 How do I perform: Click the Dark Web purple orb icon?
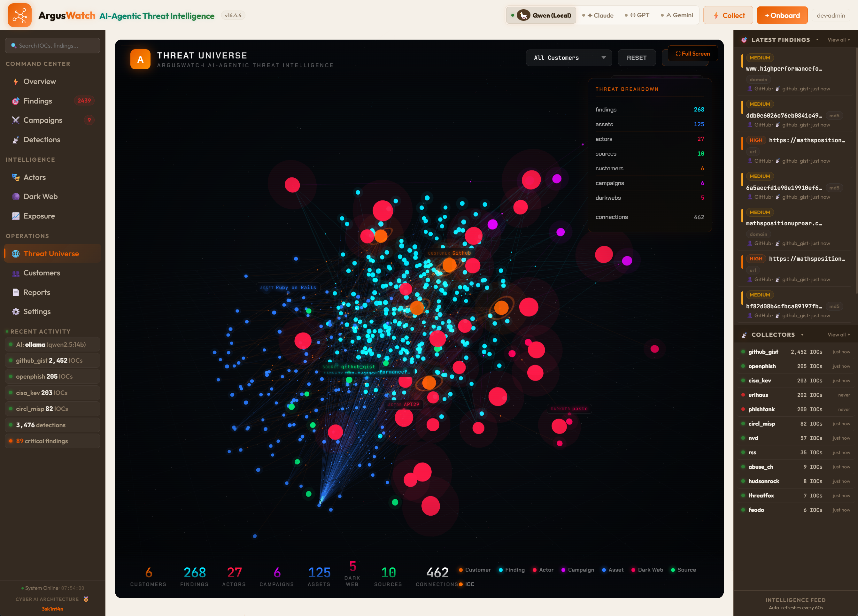click(x=16, y=196)
